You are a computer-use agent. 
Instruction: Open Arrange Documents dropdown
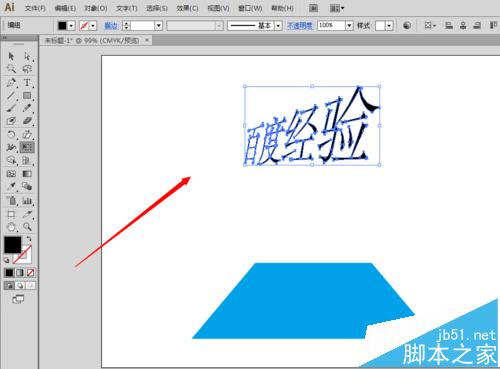[x=337, y=8]
